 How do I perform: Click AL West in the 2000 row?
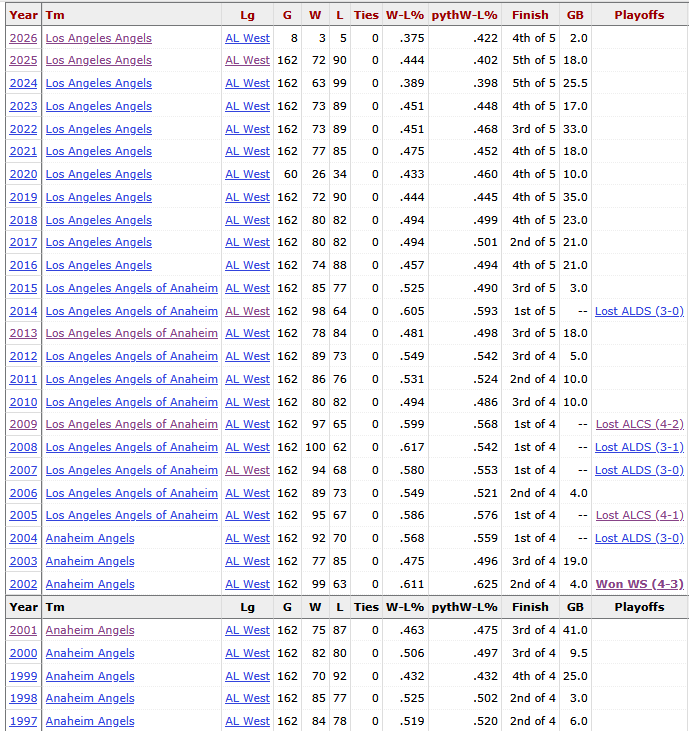pyautogui.click(x=247, y=653)
